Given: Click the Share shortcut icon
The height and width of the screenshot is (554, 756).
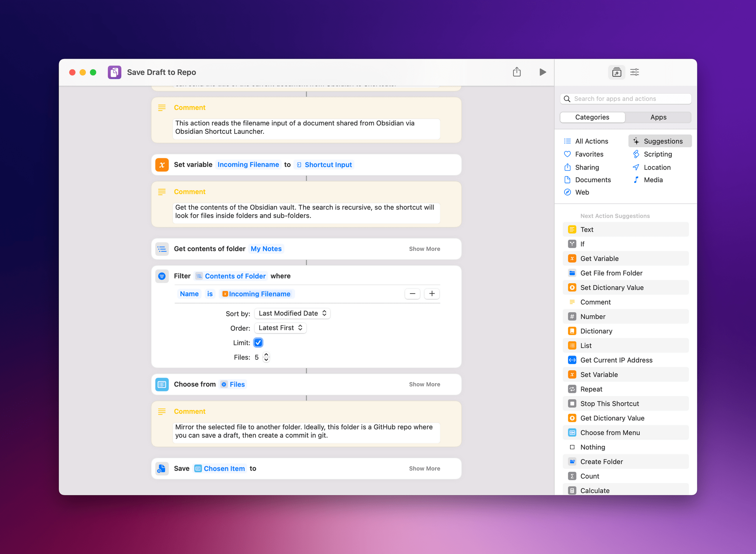Looking at the screenshot, I should click(516, 72).
